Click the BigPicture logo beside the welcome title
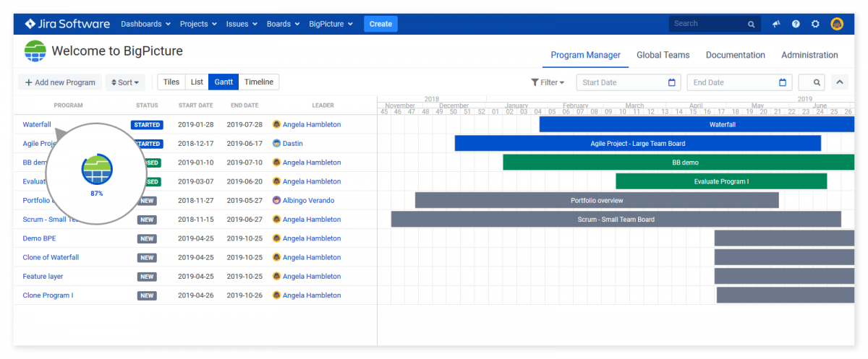This screenshot has height=359, width=868. [35, 52]
